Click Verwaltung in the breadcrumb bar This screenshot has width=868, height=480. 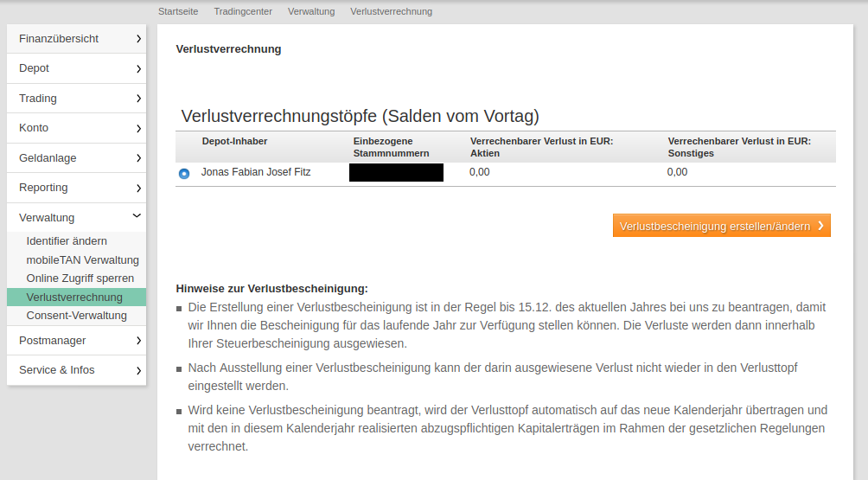tap(311, 11)
